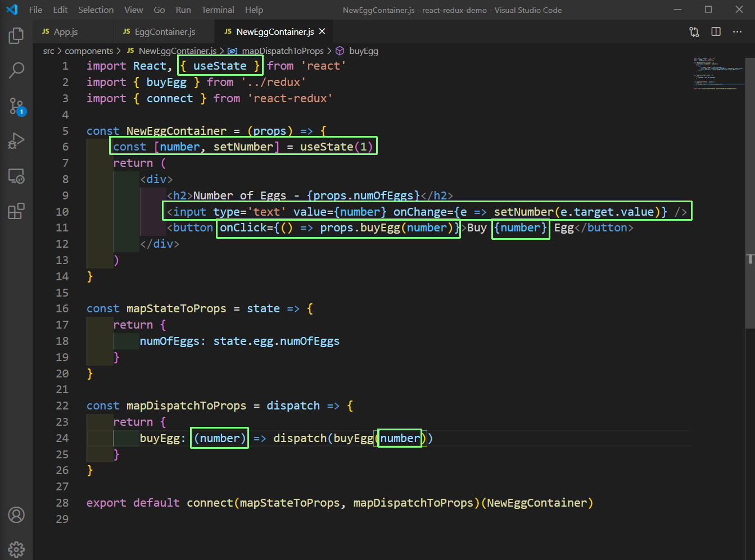
Task: Click line number 1 in gutter
Action: (x=65, y=66)
